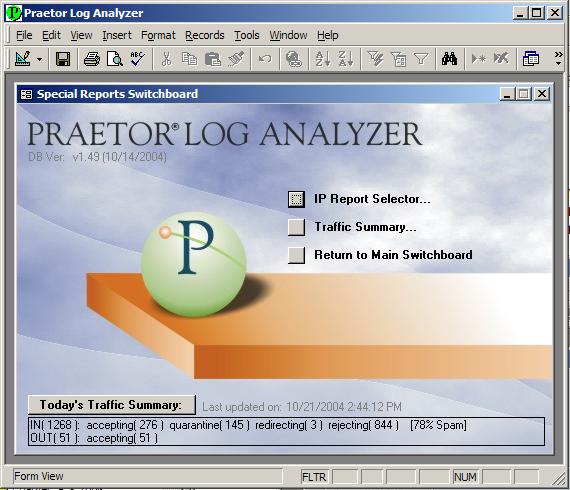Viewport: 570px width, 490px height.
Task: Select the Traffic Summary square button
Action: pyautogui.click(x=296, y=227)
